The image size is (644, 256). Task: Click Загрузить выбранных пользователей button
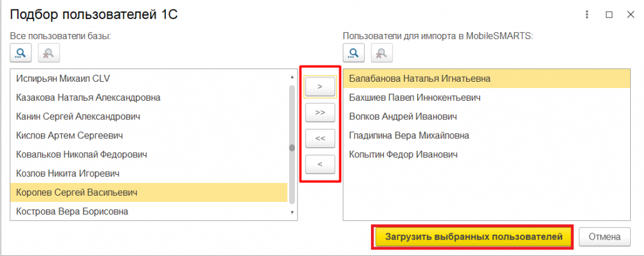tap(474, 237)
